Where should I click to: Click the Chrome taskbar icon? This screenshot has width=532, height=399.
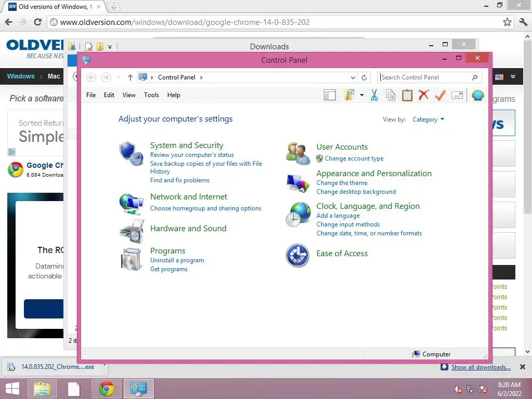107,389
